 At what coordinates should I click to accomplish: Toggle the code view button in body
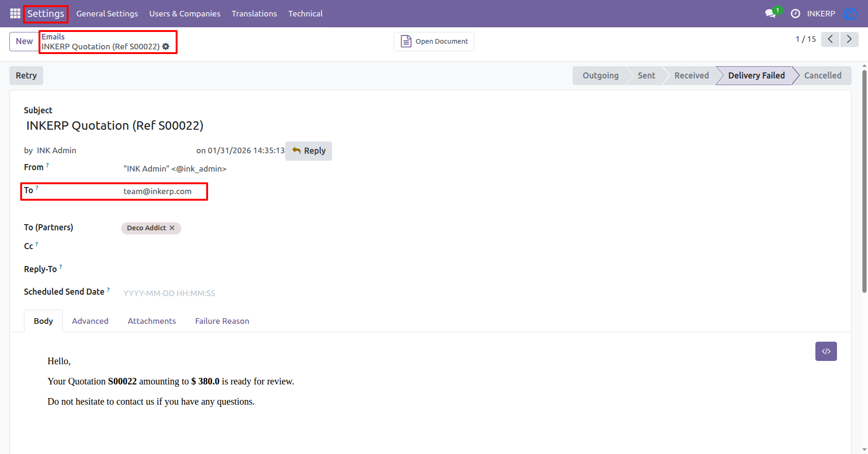click(x=826, y=352)
